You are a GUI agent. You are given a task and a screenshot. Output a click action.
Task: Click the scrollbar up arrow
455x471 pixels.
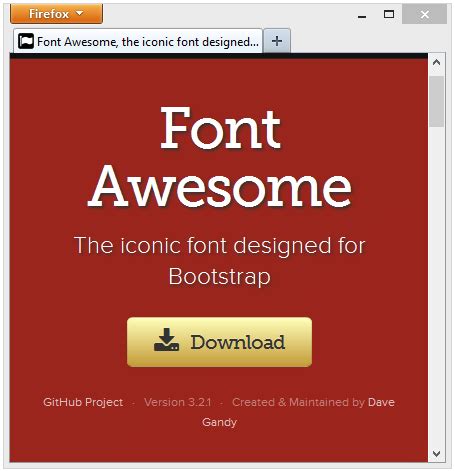tap(436, 62)
